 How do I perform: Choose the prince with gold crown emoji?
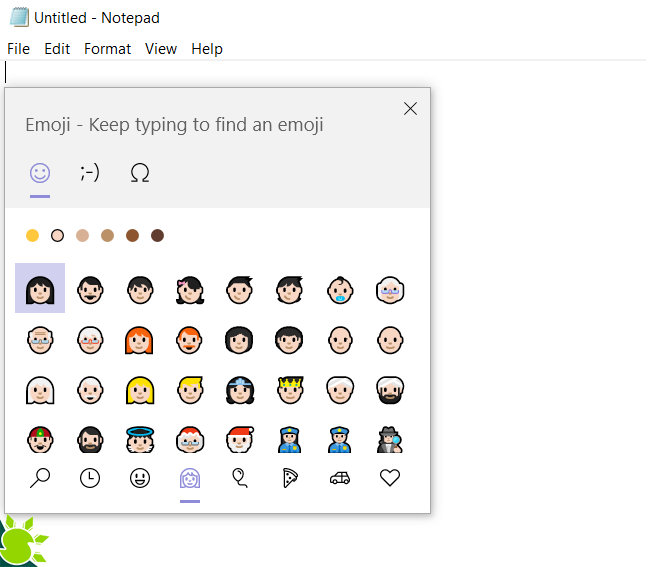pyautogui.click(x=290, y=390)
